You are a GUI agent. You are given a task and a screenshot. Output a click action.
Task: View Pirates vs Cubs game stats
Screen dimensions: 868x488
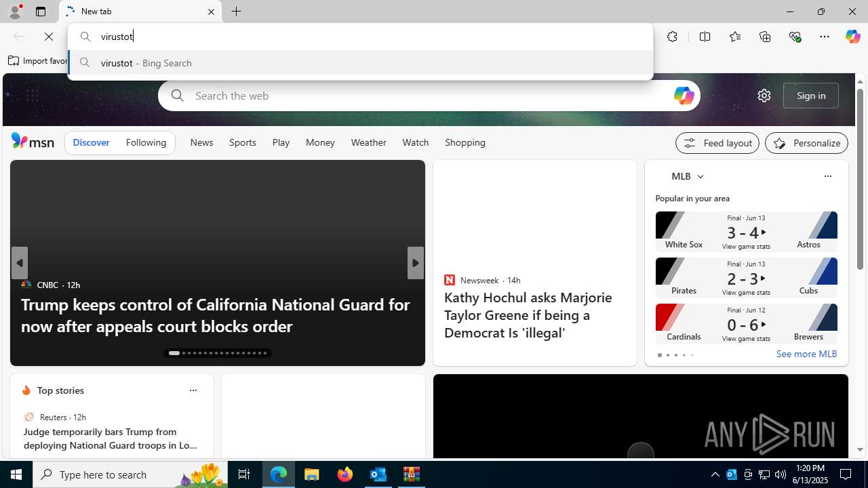coord(746,278)
